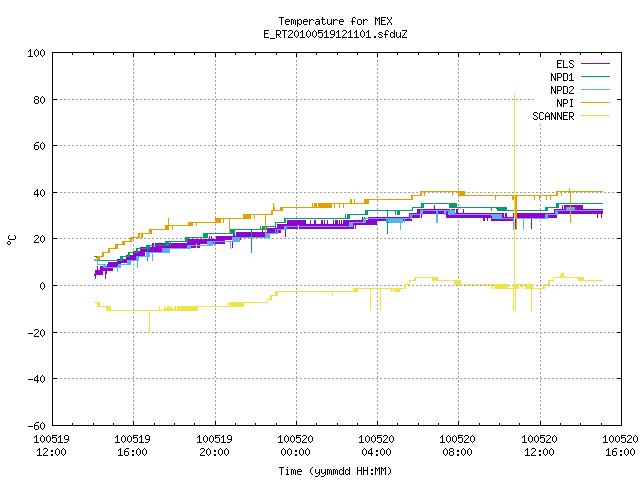Click the y-axis value 100
The width and height of the screenshot is (640, 480).
tap(36, 53)
